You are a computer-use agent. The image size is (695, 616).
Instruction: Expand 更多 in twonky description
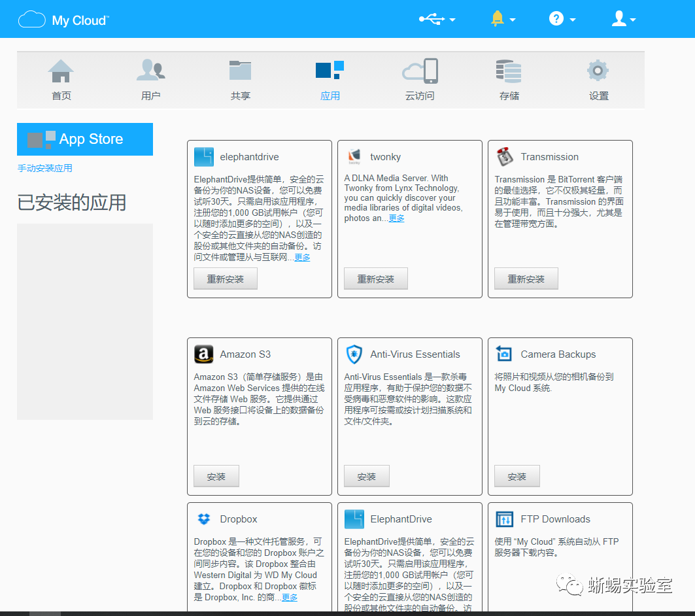click(x=397, y=218)
